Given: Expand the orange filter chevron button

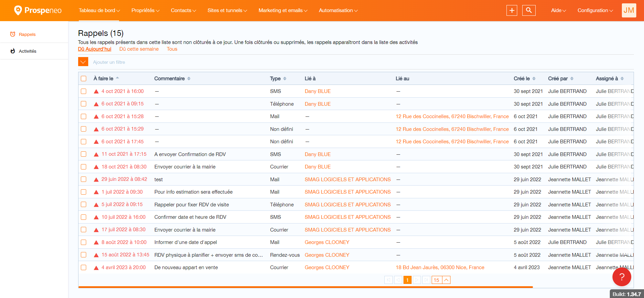Looking at the screenshot, I should coord(83,62).
